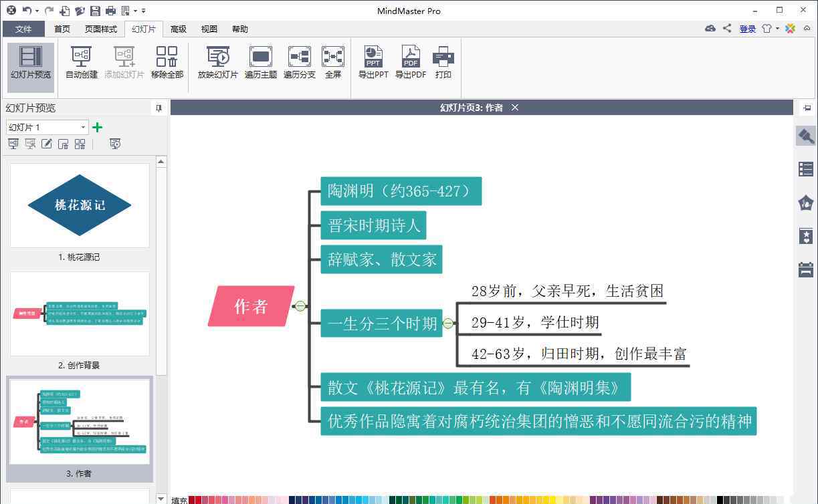Click the green plus add slideshow button
Image resolution: width=818 pixels, height=504 pixels.
coord(98,127)
